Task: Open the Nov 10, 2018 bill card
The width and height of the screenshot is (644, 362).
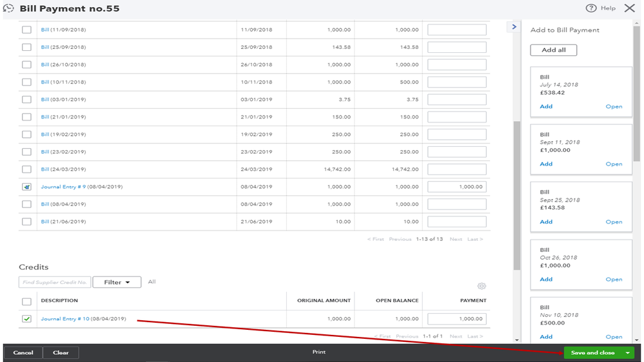Action: click(614, 336)
